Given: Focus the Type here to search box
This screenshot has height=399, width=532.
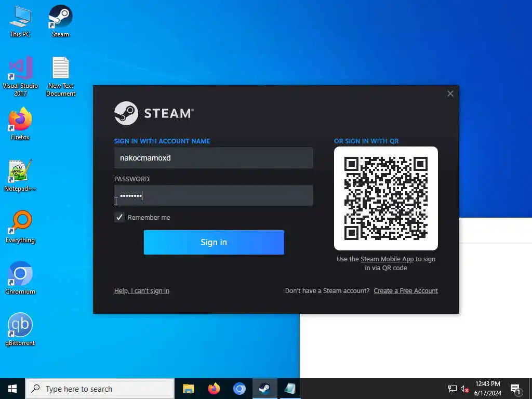Looking at the screenshot, I should pos(100,389).
